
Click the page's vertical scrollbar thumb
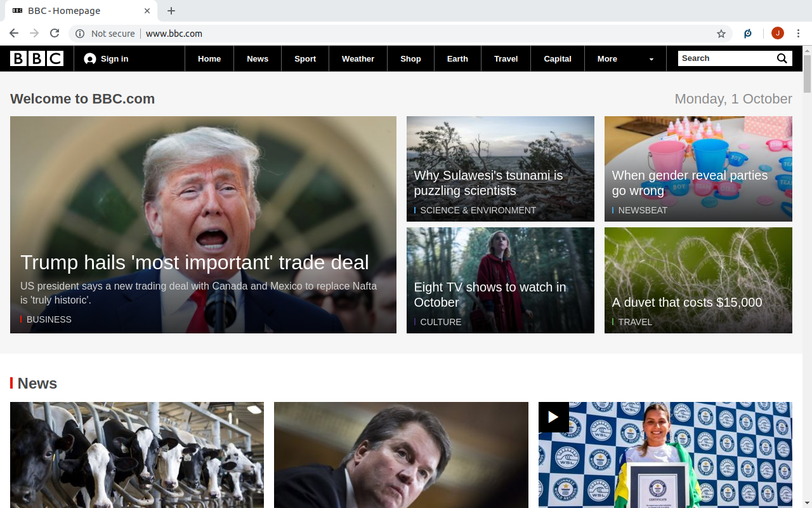click(807, 74)
